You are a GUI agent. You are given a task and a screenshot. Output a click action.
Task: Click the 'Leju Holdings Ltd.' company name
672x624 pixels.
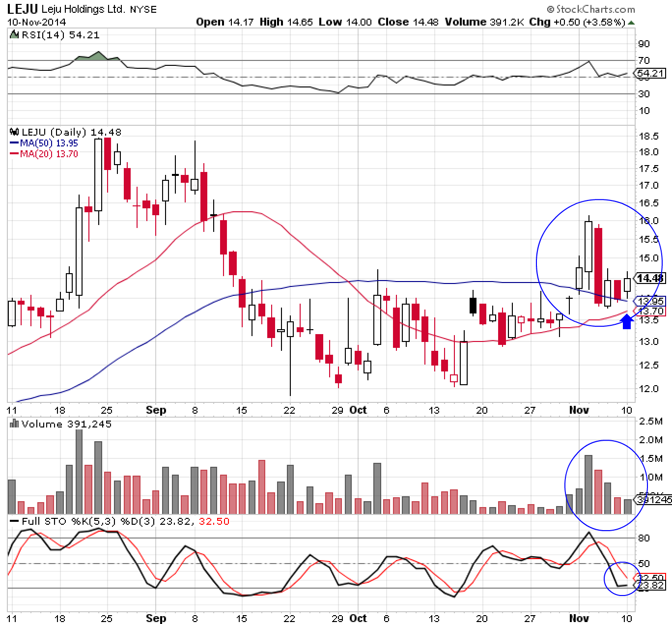click(84, 9)
